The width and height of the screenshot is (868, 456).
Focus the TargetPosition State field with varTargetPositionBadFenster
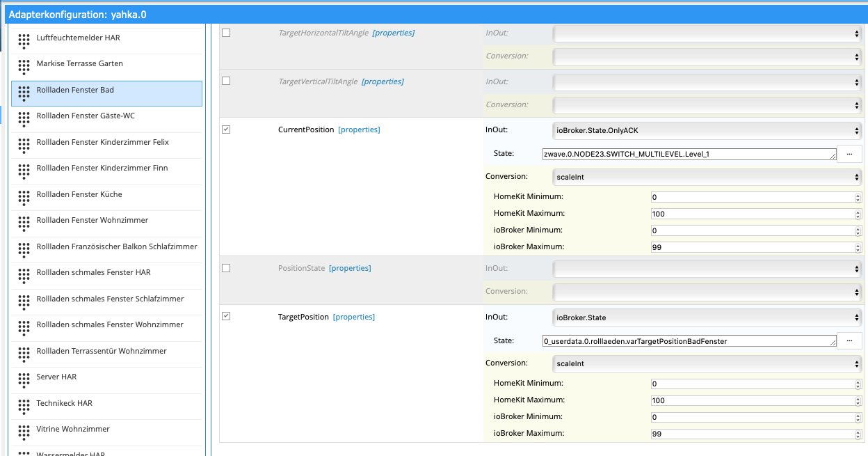tap(689, 341)
